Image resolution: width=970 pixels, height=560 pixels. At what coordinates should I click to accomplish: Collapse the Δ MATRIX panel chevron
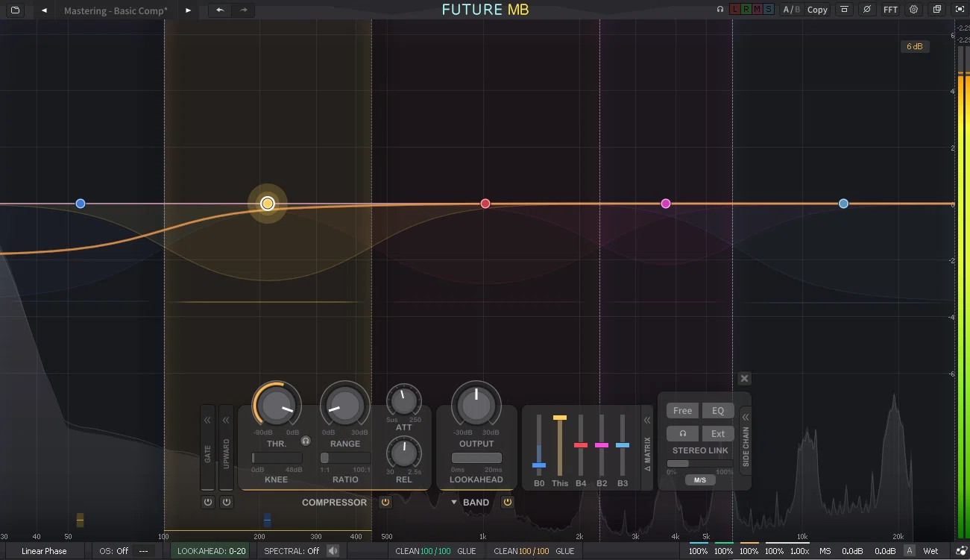pos(647,421)
